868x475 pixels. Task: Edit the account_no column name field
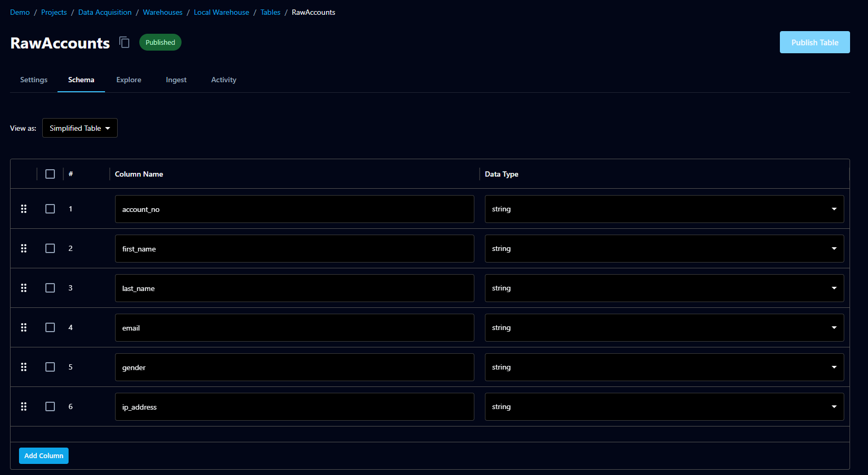[294, 209]
